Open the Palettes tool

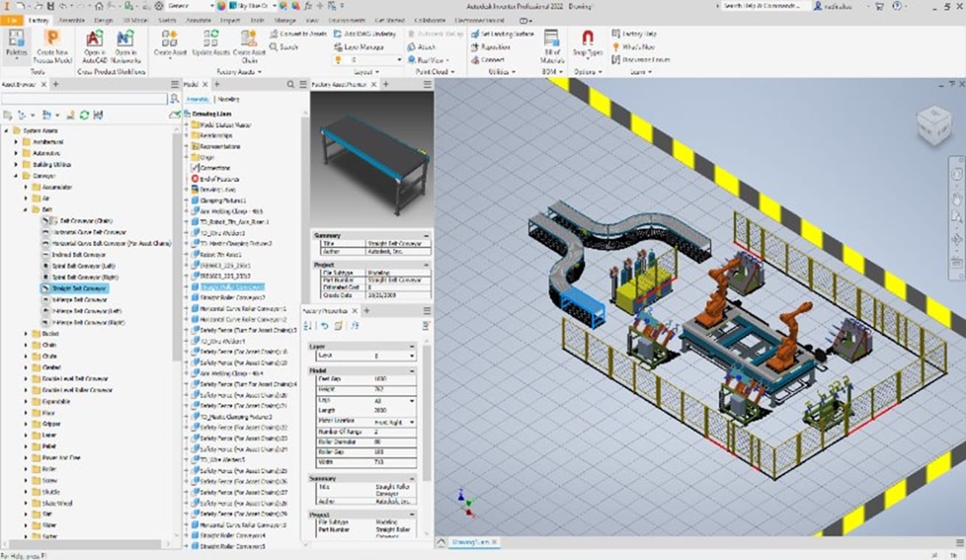click(x=16, y=44)
